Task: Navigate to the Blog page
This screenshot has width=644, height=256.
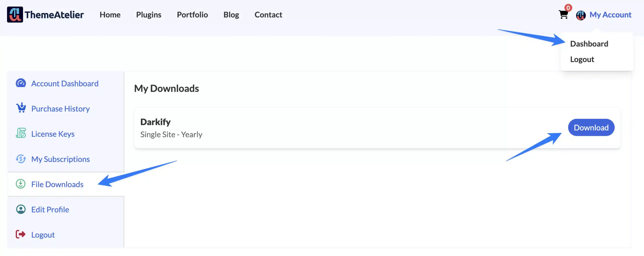Action: (231, 15)
